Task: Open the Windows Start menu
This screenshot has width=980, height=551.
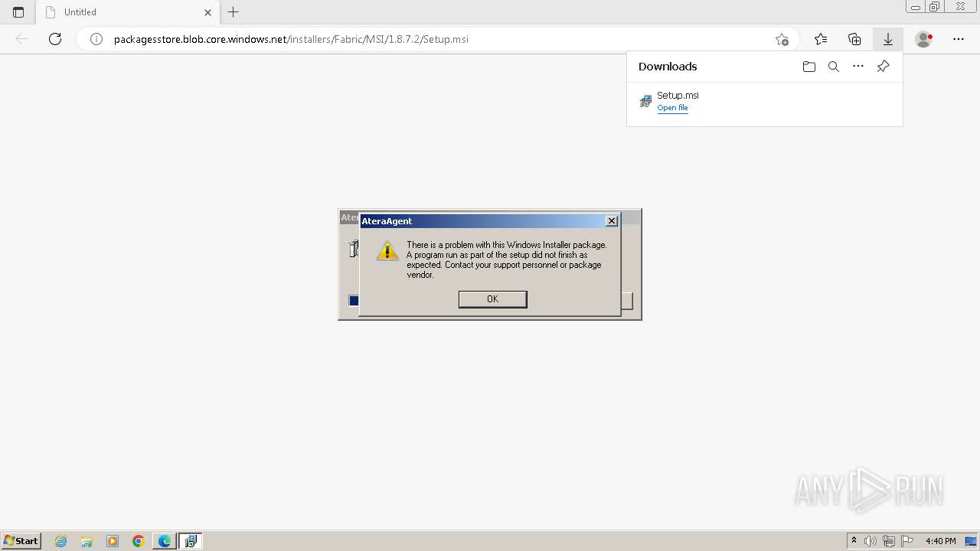Action: tap(21, 541)
